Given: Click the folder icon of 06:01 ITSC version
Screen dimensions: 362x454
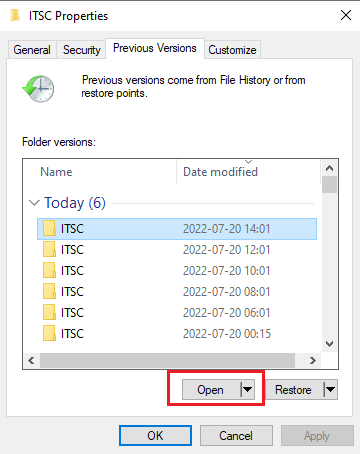Looking at the screenshot, I should (49, 313).
